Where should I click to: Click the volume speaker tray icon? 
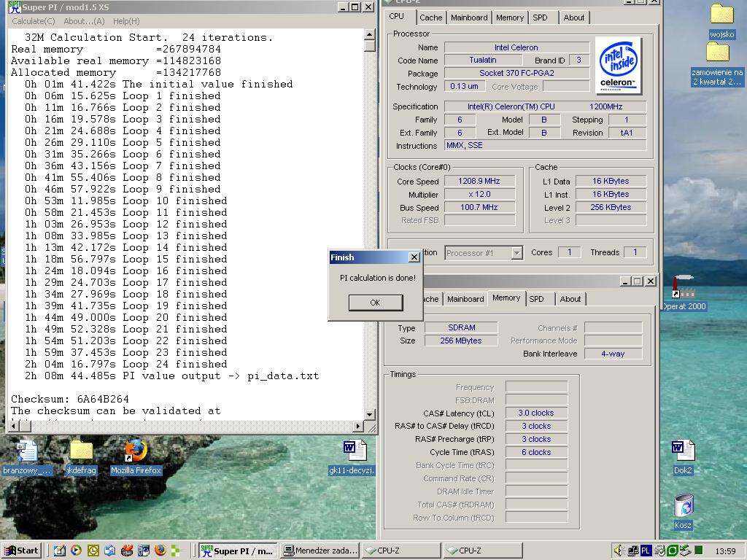[x=619, y=551]
